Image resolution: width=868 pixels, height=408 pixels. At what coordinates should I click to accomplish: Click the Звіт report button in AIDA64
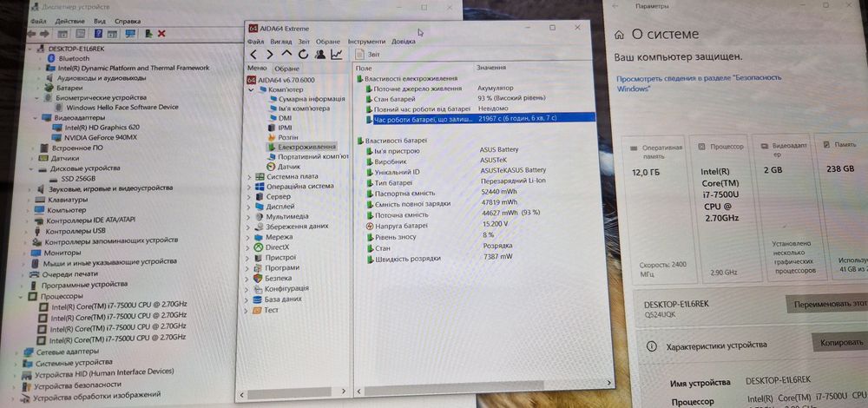pos(367,54)
